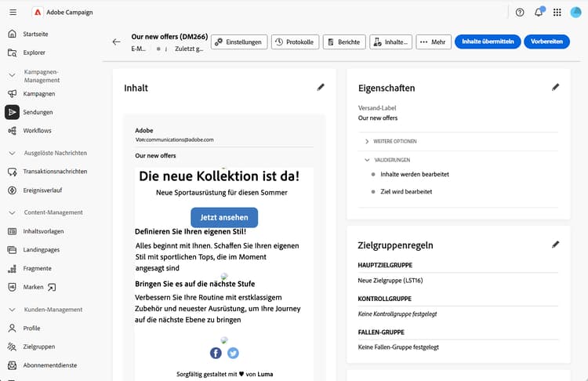Click 'Neue Zielgruppe (LST16)' text
The height and width of the screenshot is (381, 588).
pos(390,281)
